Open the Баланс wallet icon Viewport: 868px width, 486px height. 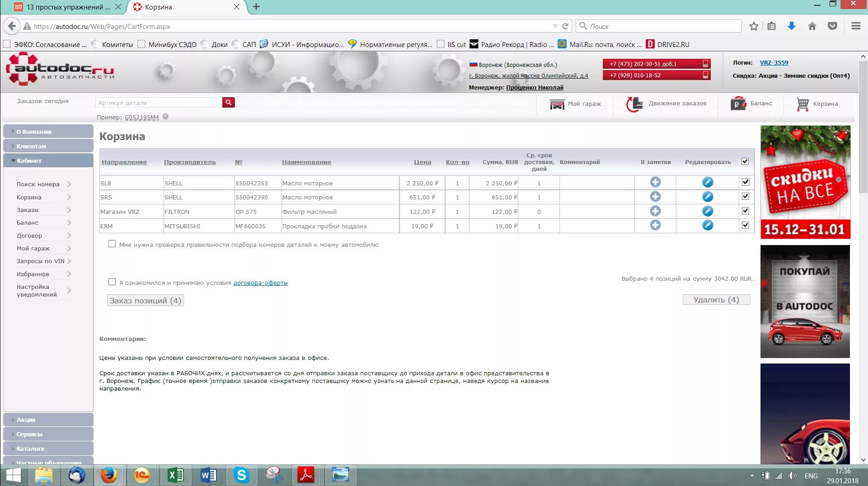738,104
